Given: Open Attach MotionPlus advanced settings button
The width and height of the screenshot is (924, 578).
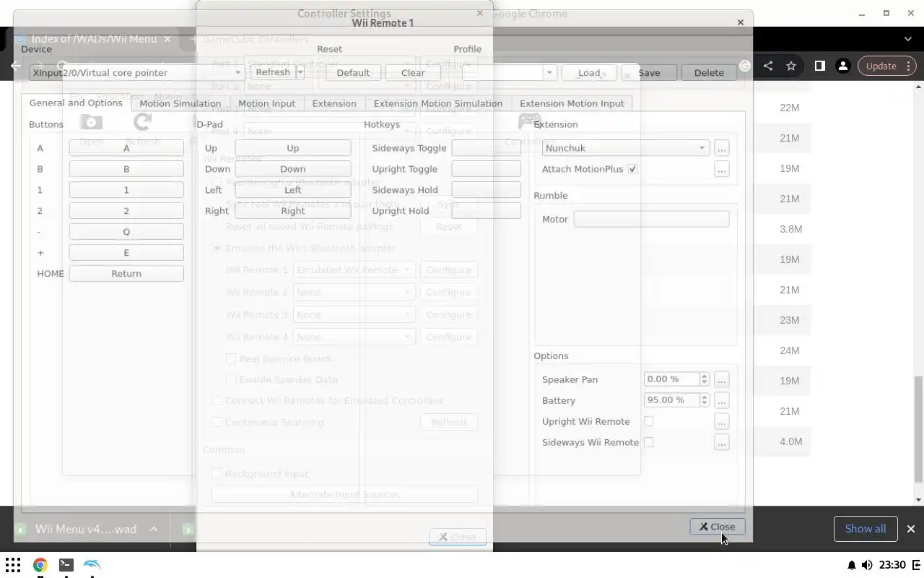Looking at the screenshot, I should [721, 169].
